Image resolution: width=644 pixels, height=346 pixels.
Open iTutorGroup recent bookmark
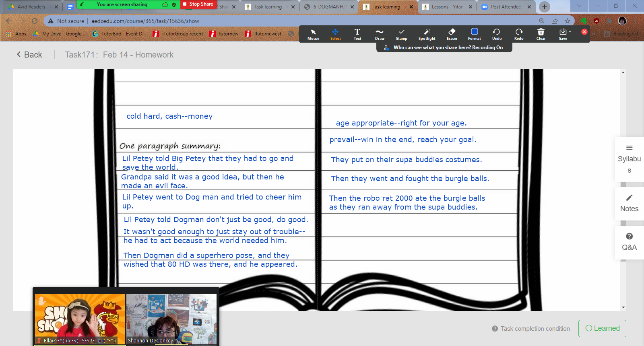tap(178, 34)
